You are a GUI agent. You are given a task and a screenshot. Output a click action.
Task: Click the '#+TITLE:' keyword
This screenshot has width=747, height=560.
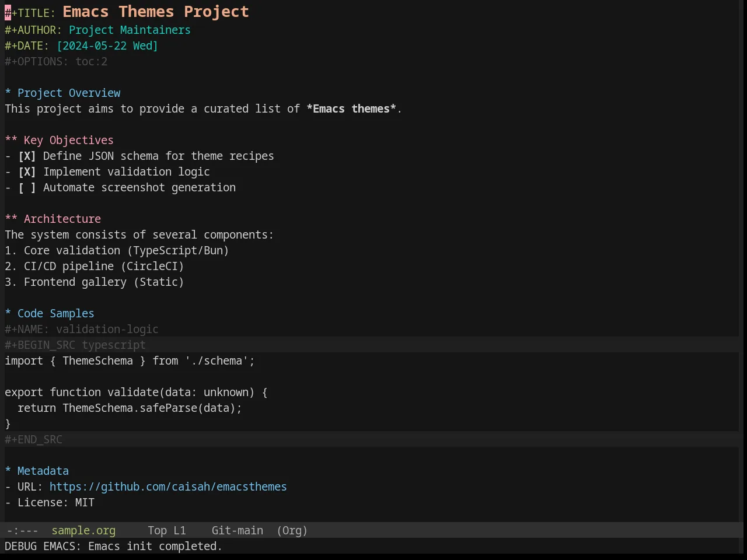point(30,13)
